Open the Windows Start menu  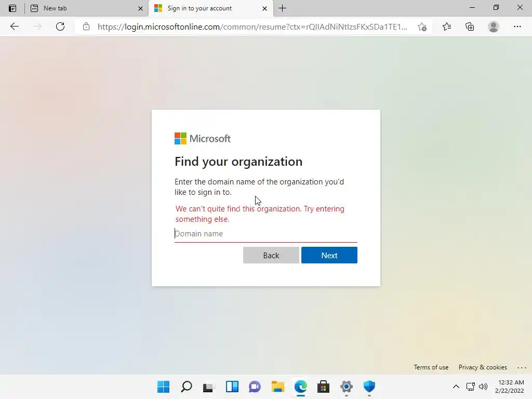tap(163, 387)
